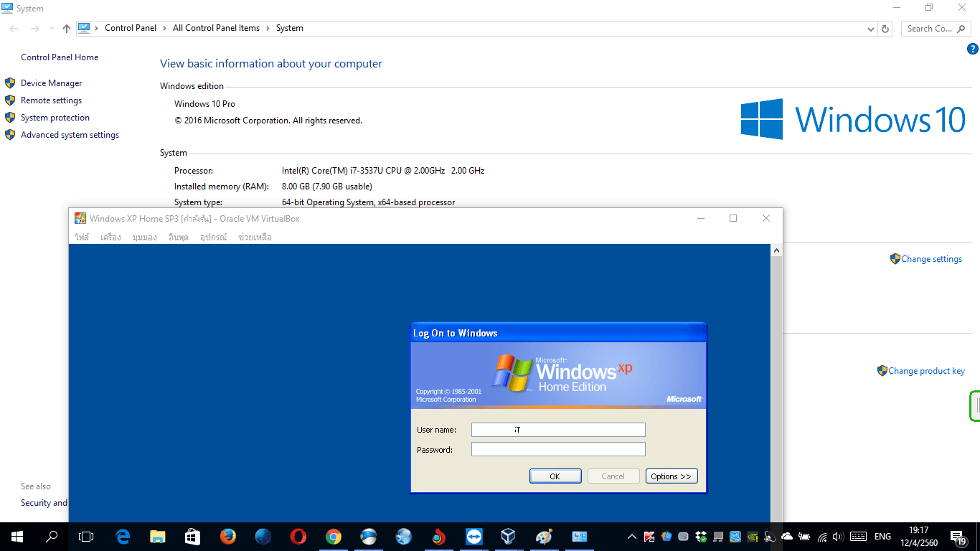Viewport: 980px width, 551px height.
Task: Click the User name field
Action: pos(558,430)
